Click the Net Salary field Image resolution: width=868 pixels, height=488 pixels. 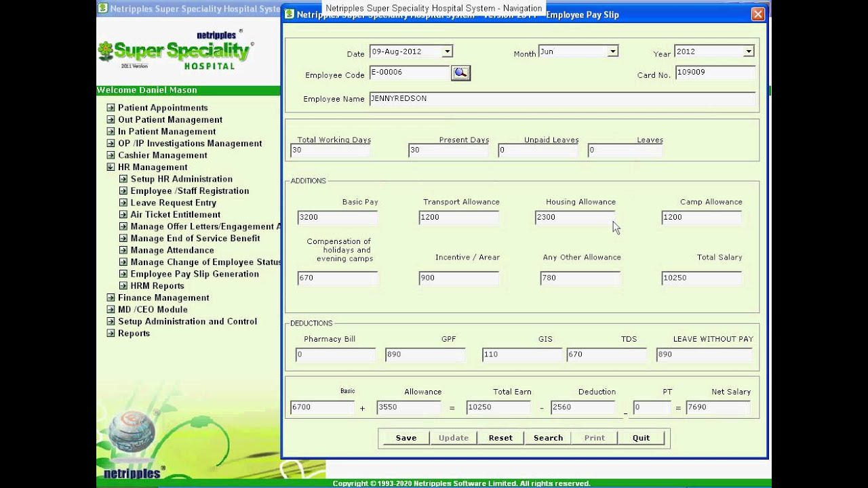718,408
